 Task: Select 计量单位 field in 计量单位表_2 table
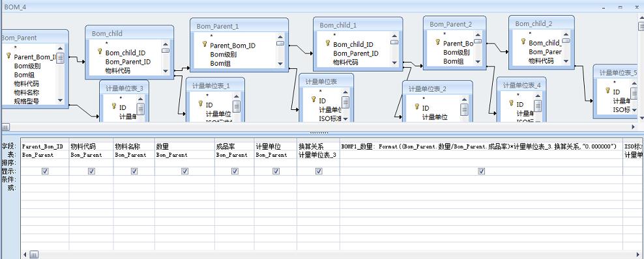click(435, 116)
